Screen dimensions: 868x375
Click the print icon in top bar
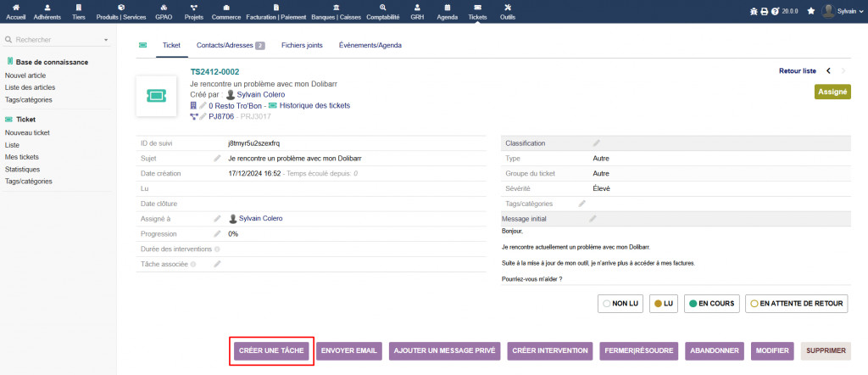pos(764,11)
